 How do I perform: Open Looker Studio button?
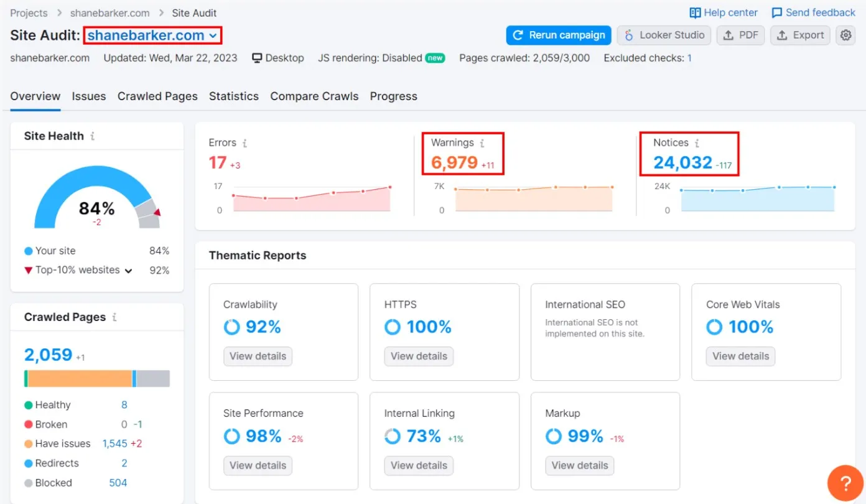(x=664, y=35)
